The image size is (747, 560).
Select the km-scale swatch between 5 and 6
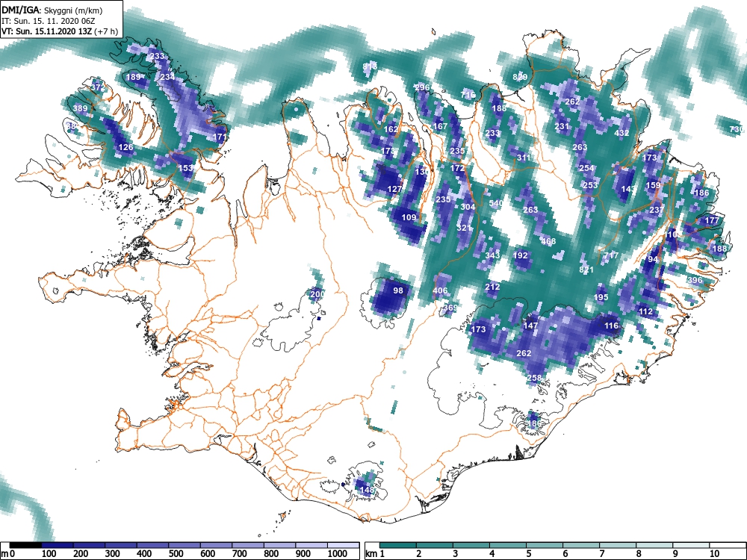545,545
